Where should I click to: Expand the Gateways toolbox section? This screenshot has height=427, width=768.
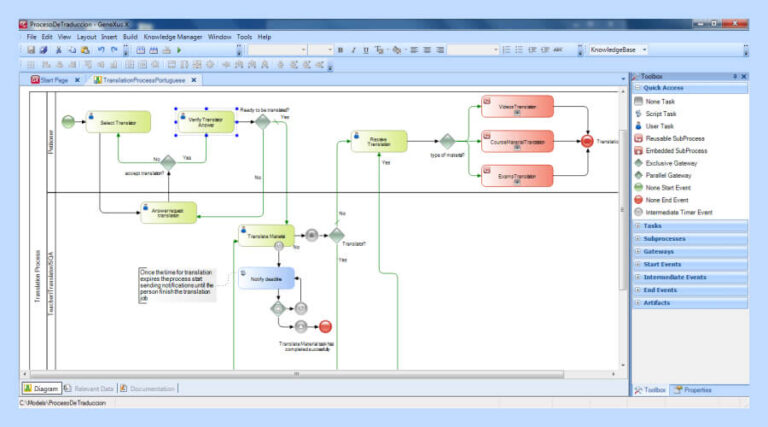pos(658,251)
